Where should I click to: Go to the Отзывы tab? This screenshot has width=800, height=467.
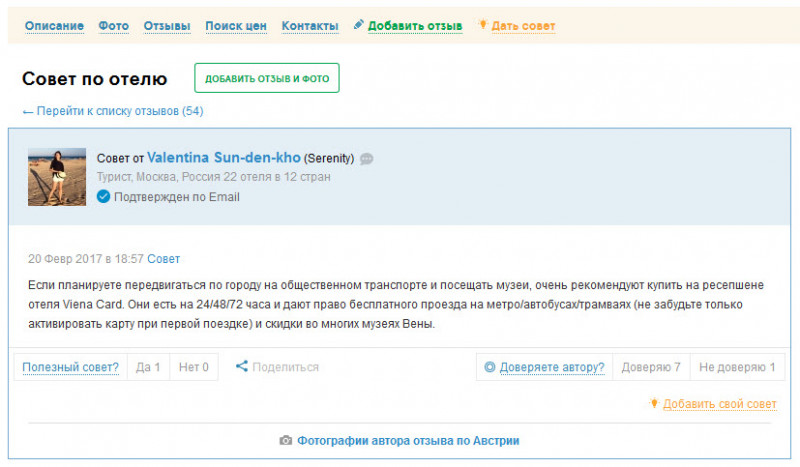(x=167, y=26)
